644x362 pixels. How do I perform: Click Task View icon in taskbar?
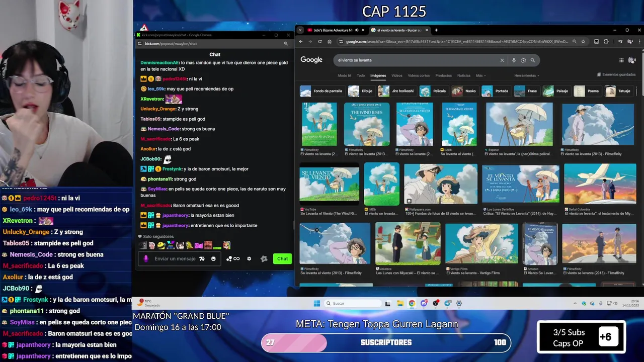(387, 303)
